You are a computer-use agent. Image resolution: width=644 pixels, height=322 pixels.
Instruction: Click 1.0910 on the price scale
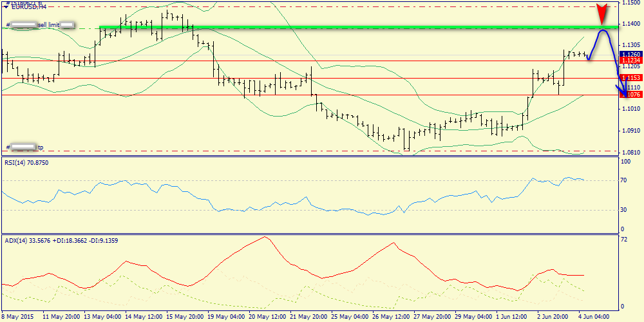tap(632, 131)
